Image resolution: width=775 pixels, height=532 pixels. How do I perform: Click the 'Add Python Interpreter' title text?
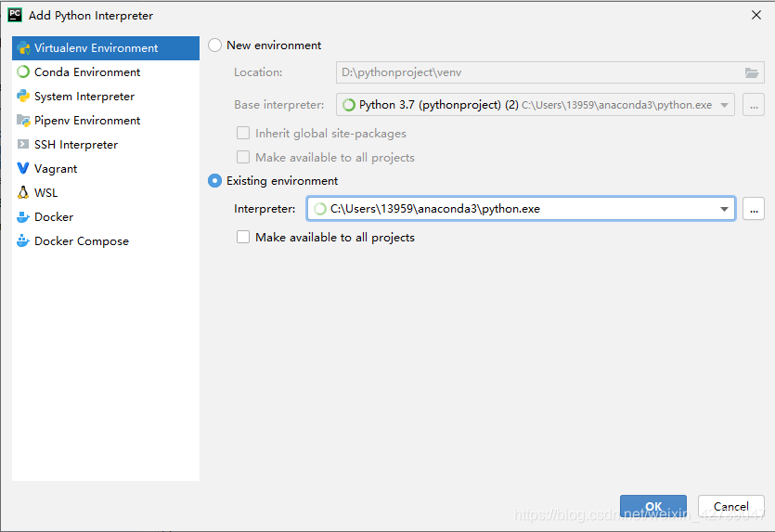91,16
